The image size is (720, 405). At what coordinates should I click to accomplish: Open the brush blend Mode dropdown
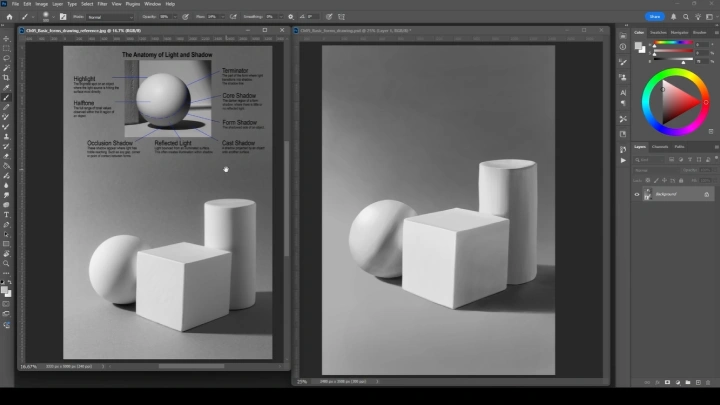[112, 16]
